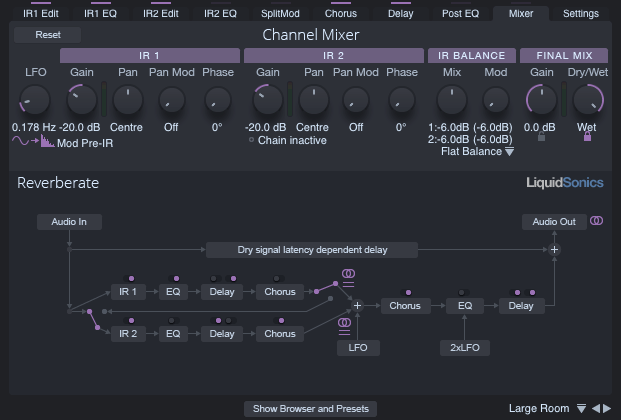
Task: Click the plus summing node after the IR chains
Action: pyautogui.click(x=357, y=305)
